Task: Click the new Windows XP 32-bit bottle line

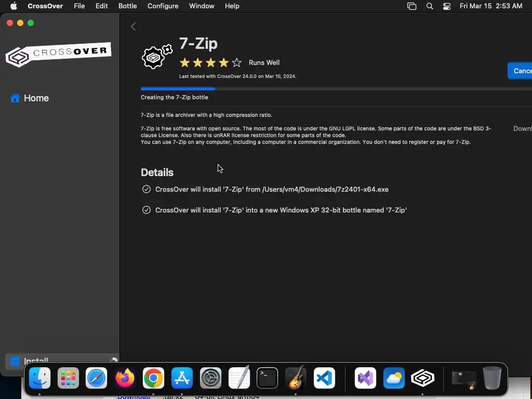Action: 281,210
